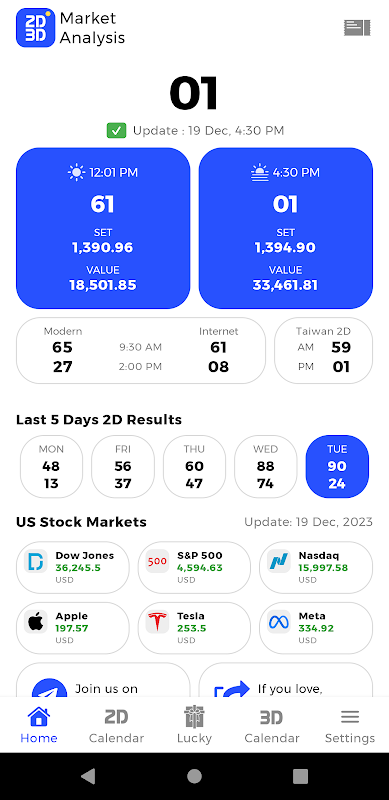Select the Dow Jones stock icon
The width and height of the screenshot is (389, 800).
36,562
